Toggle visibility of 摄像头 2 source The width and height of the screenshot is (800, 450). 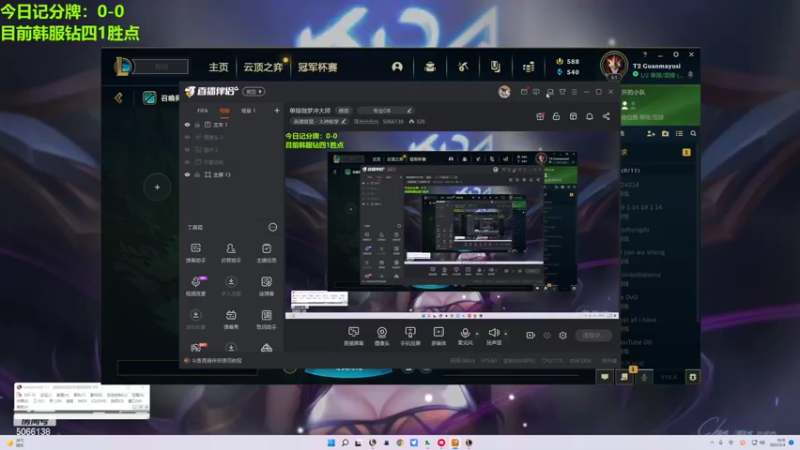187,137
